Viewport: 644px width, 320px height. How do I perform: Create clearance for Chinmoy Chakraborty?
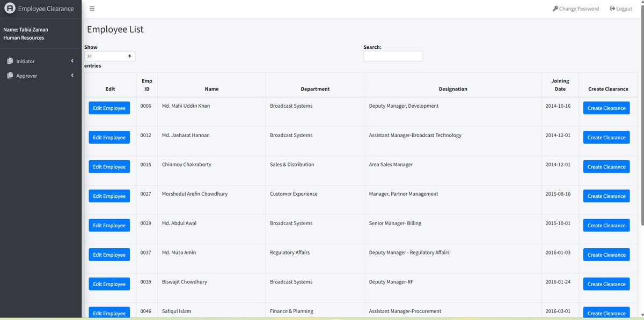coord(606,167)
